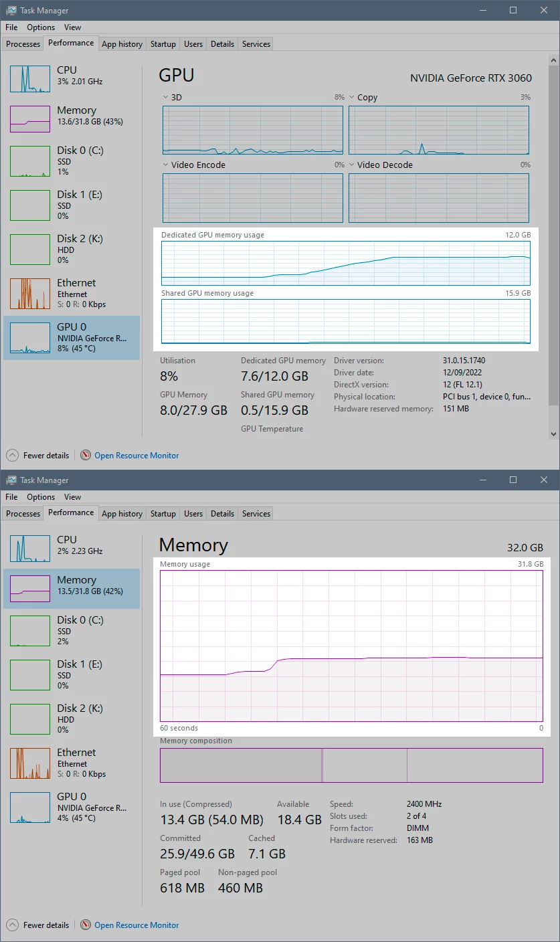Click the Copy engine usage graph
The height and width of the screenshot is (942, 560).
pos(439,130)
